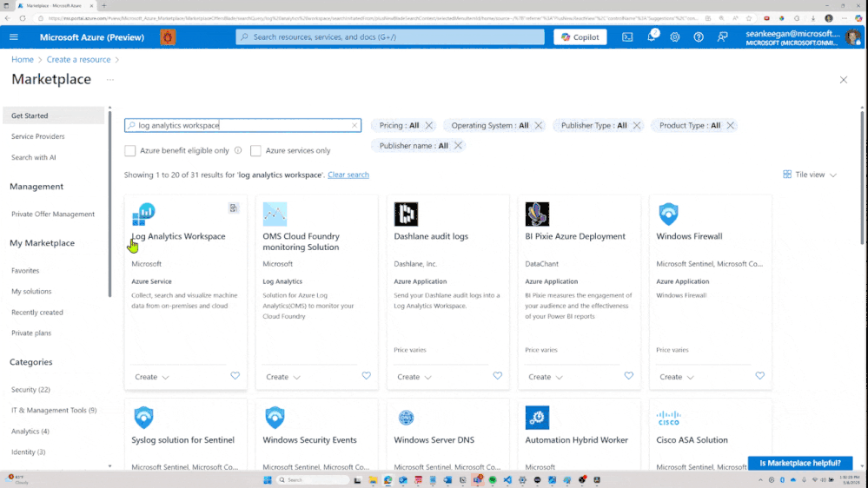Favorite the Log Analytics Workspace offer
The image size is (868, 488).
[x=235, y=376]
